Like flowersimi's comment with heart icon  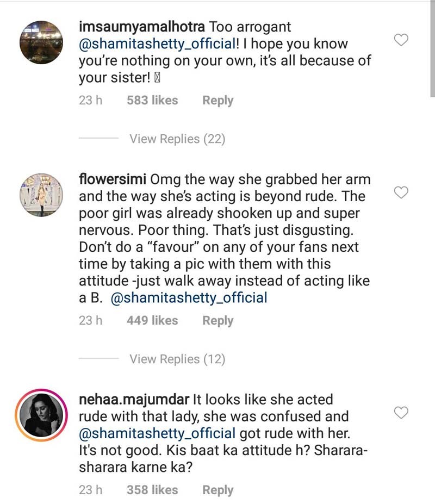[401, 192]
